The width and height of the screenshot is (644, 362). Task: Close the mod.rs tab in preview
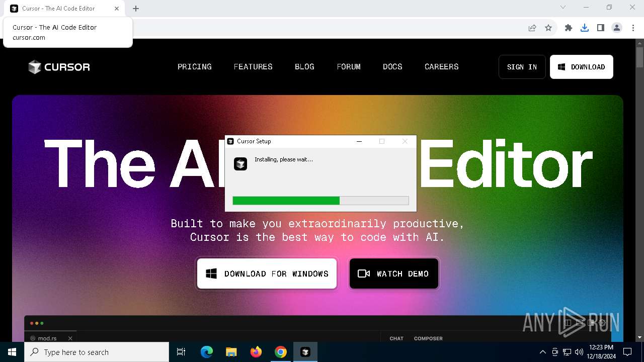click(x=70, y=338)
